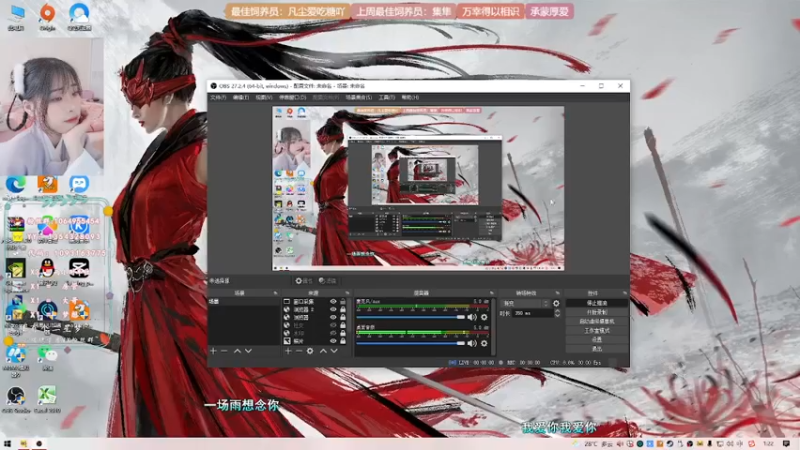The width and height of the screenshot is (800, 450).
Task: Pop out the 控件 dock with its header icon
Action: (x=625, y=293)
